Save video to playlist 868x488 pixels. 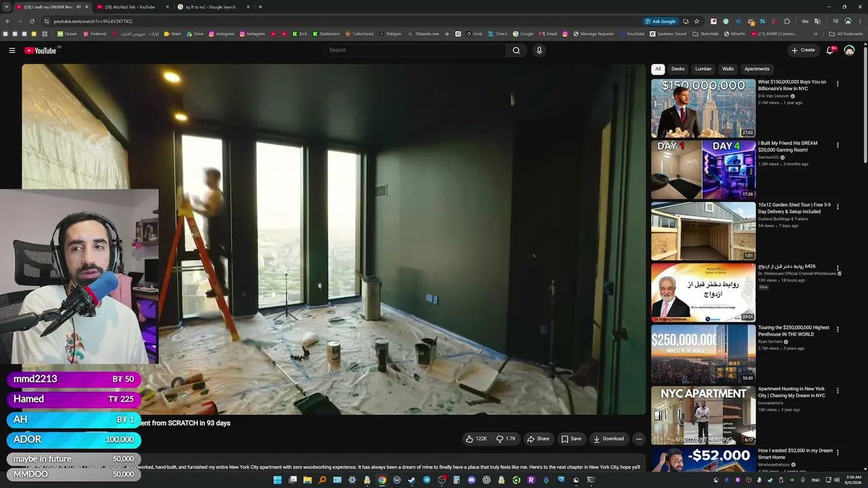pyautogui.click(x=571, y=439)
